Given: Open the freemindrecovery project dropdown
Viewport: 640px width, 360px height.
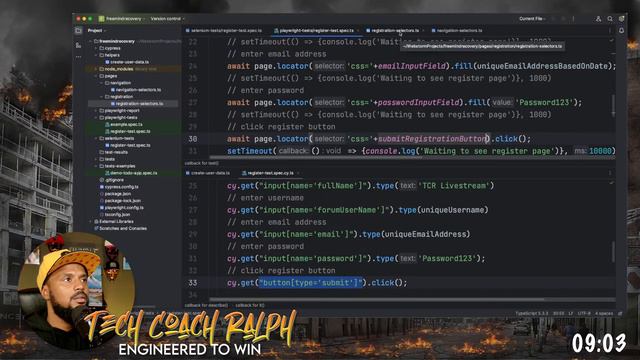Looking at the screenshot, I should pos(122,19).
